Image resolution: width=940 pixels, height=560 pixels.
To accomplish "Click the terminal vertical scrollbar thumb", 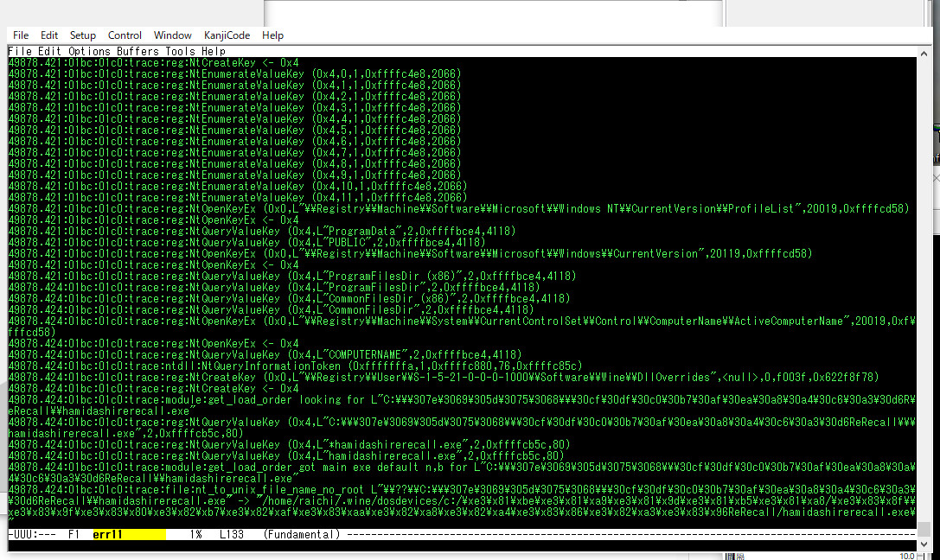I will (924, 529).
